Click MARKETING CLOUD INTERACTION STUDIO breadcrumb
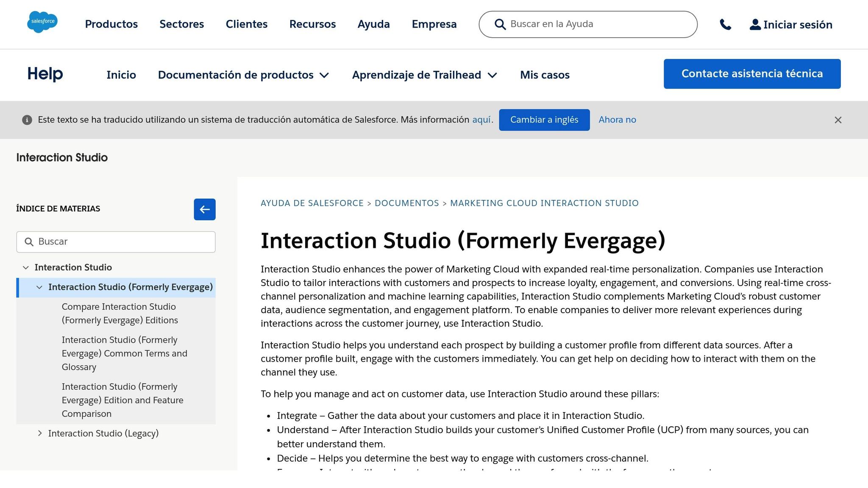The width and height of the screenshot is (868, 488). point(544,203)
